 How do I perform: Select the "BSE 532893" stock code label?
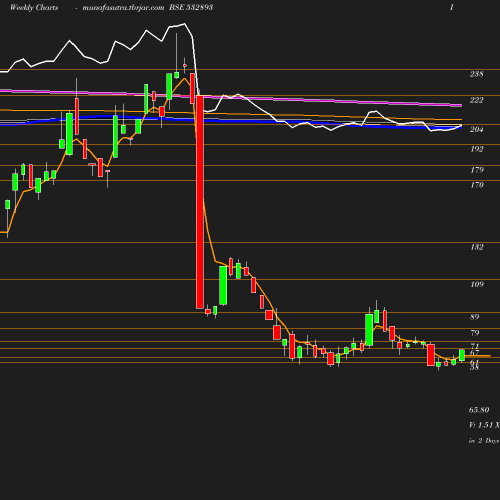tap(191, 7)
